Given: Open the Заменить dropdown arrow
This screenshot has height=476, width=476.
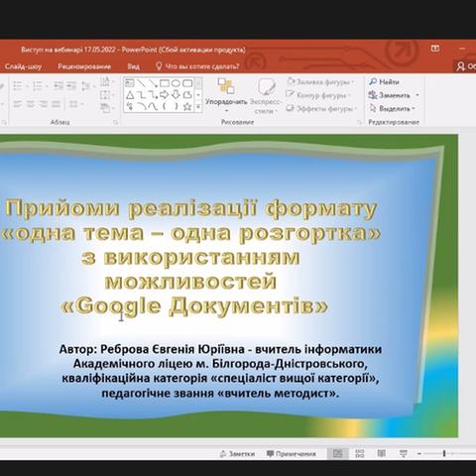Looking at the screenshot, I should coord(417,95).
